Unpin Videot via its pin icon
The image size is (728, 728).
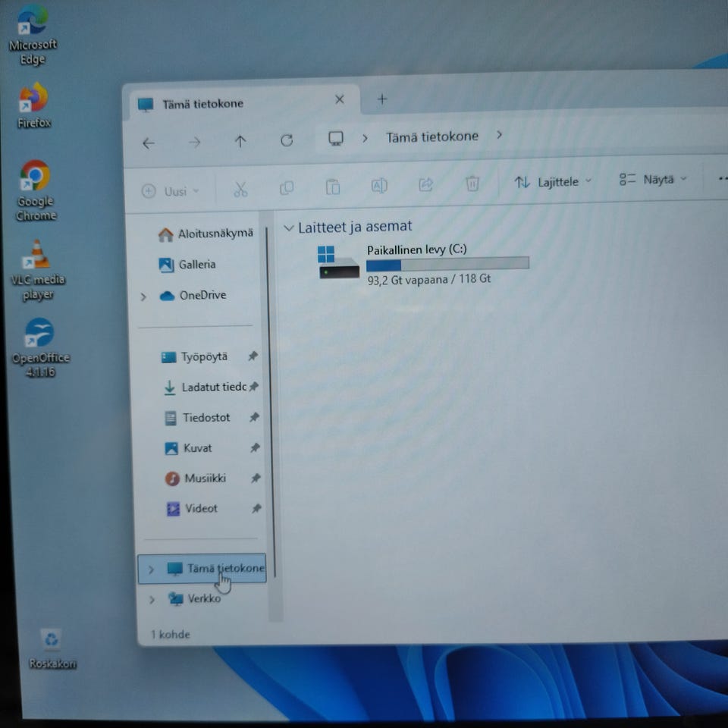pyautogui.click(x=256, y=508)
